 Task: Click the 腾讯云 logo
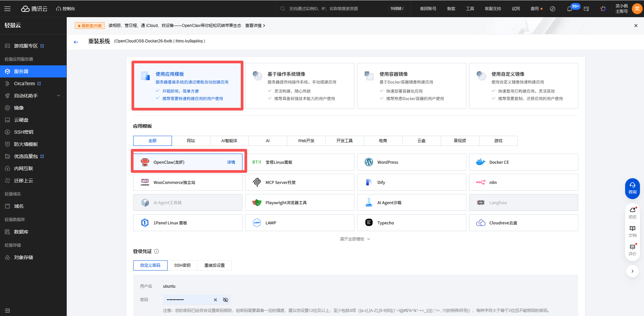tap(34, 9)
